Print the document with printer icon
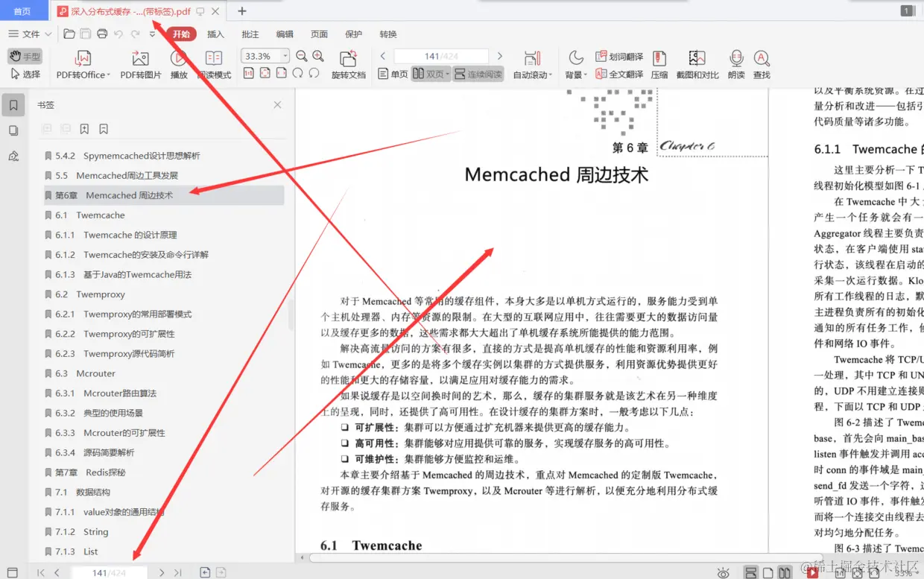The height and width of the screenshot is (579, 924). 102,34
